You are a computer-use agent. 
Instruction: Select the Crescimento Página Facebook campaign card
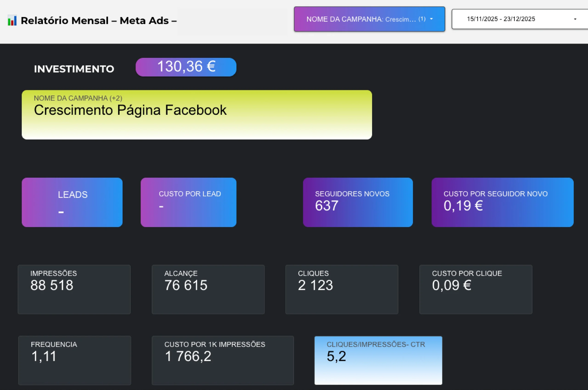pyautogui.click(x=197, y=115)
